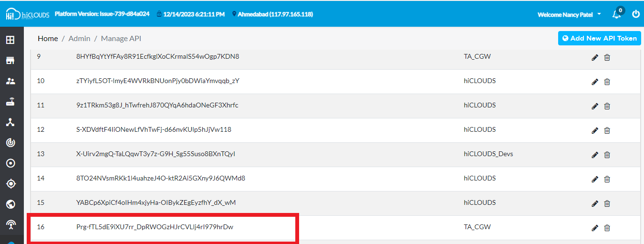Go to Admin breadcrumb
This screenshot has width=644, height=244.
[x=79, y=38]
